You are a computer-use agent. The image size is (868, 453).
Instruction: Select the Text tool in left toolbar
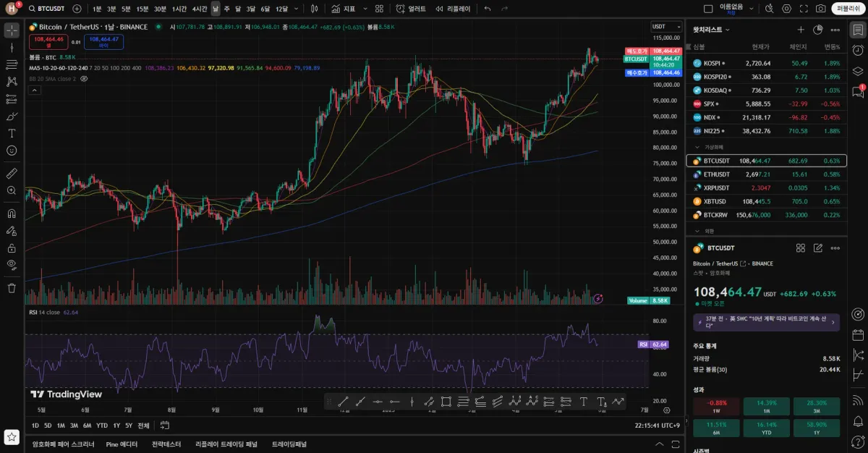point(12,133)
